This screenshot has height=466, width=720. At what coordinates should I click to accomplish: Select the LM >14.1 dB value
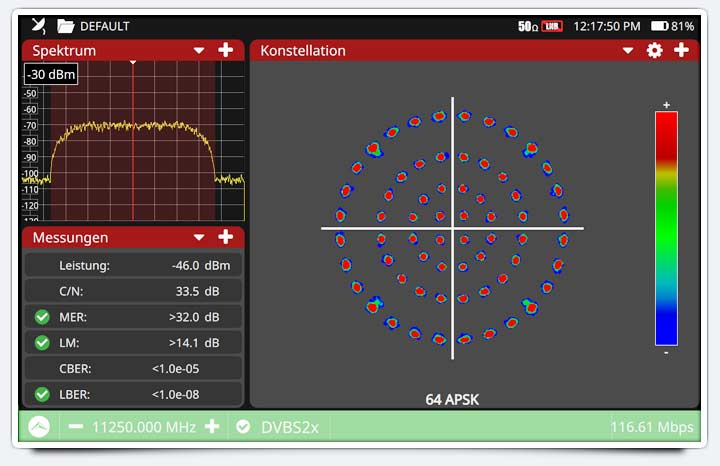click(x=194, y=343)
